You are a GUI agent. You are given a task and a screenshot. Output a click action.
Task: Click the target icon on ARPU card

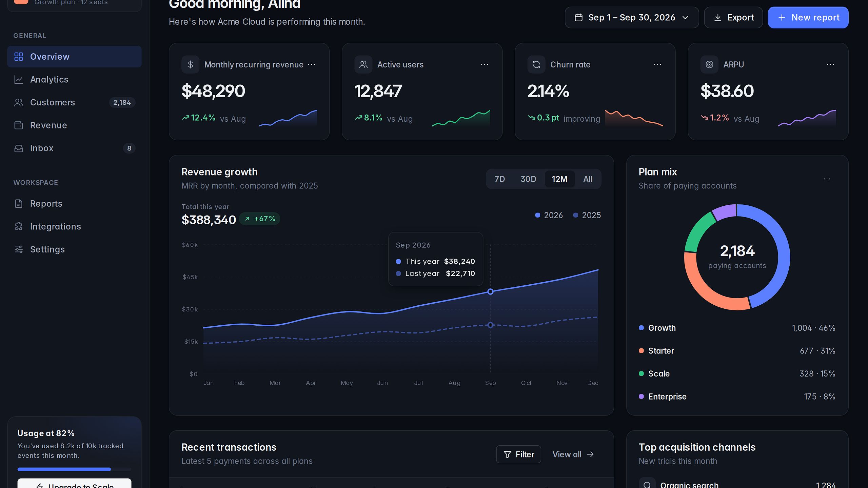(709, 64)
